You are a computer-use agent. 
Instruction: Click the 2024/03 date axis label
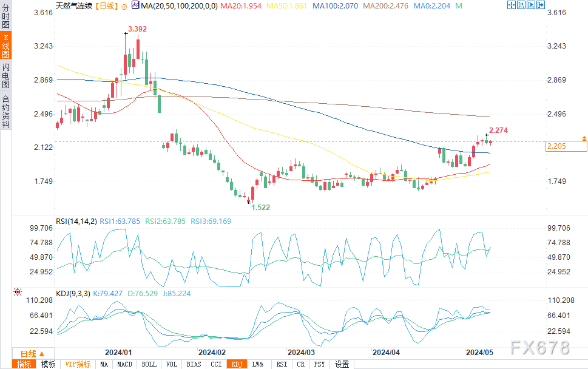301,353
